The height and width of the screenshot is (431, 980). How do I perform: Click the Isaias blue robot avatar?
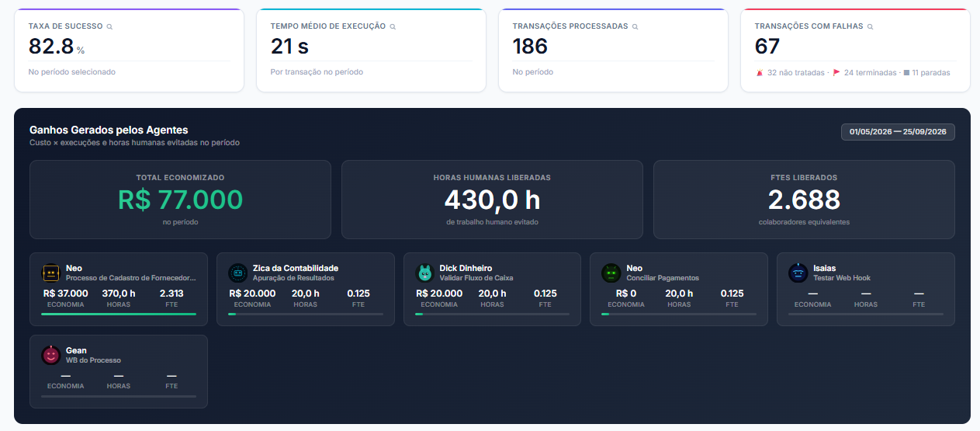pyautogui.click(x=798, y=273)
